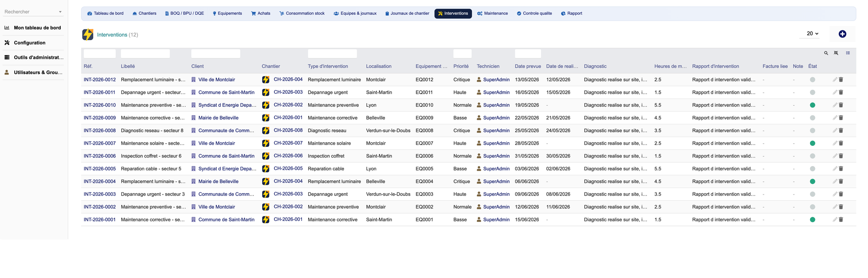Click the Réf. filter input field

point(99,54)
